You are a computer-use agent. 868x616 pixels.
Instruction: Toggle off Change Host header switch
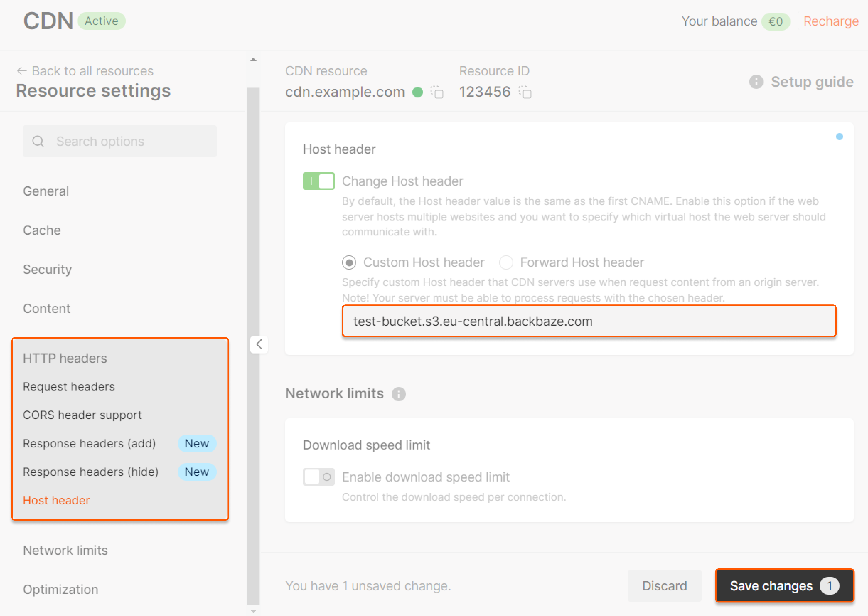318,181
